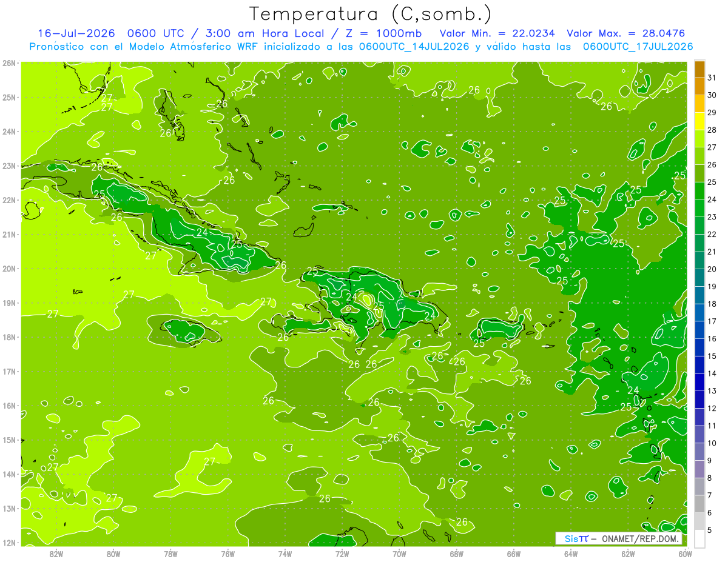Click the 13N latitude axis label
The image size is (728, 562).
pos(8,508)
